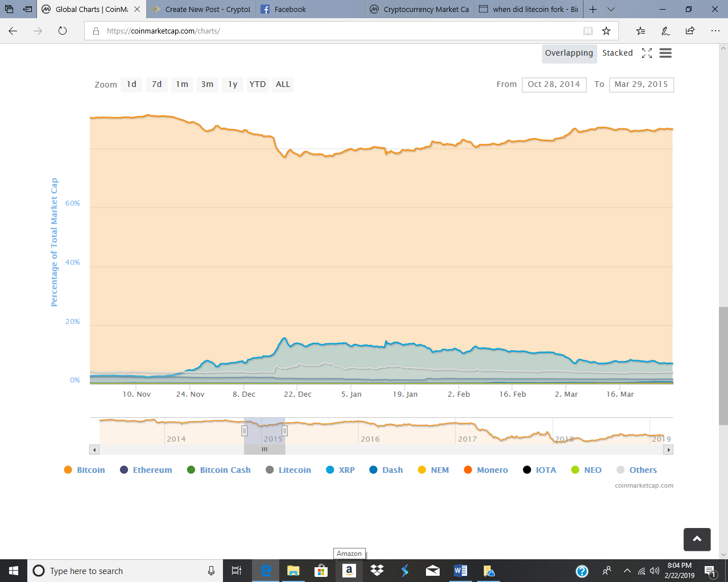728x582 pixels.
Task: Show tab previews chevron
Action: click(611, 9)
